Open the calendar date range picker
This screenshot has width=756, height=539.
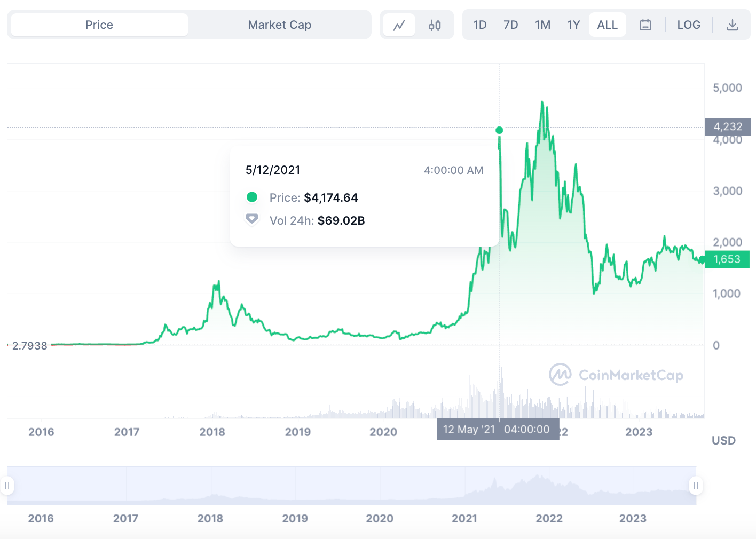coord(645,25)
